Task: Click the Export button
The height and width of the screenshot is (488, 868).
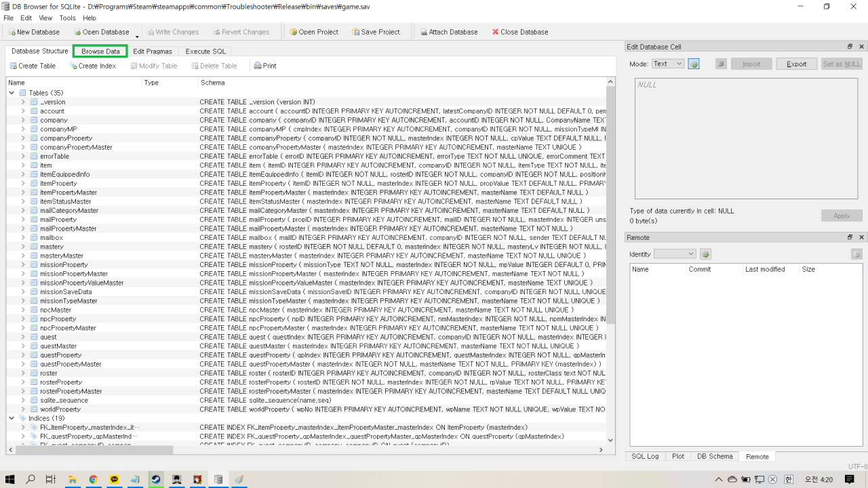Action: (796, 64)
